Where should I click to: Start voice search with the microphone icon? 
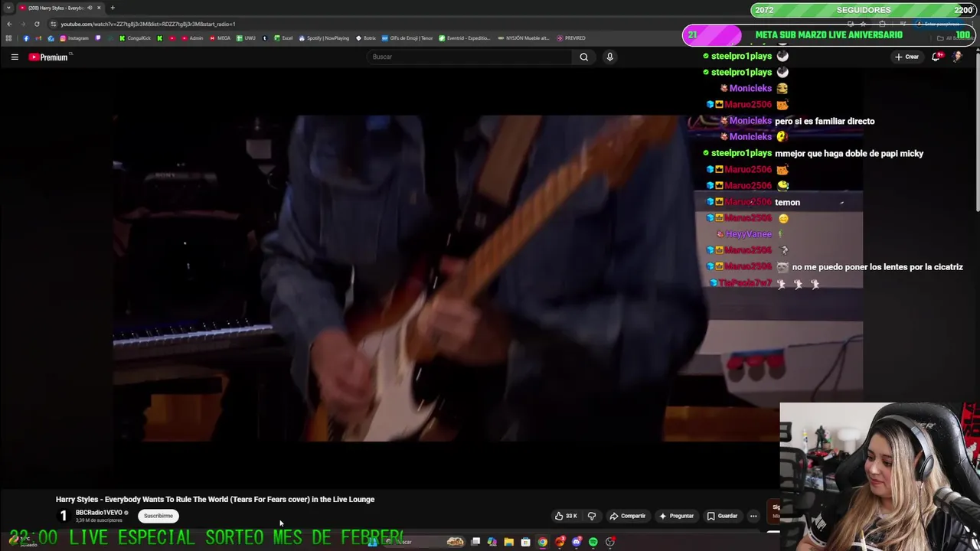point(609,57)
